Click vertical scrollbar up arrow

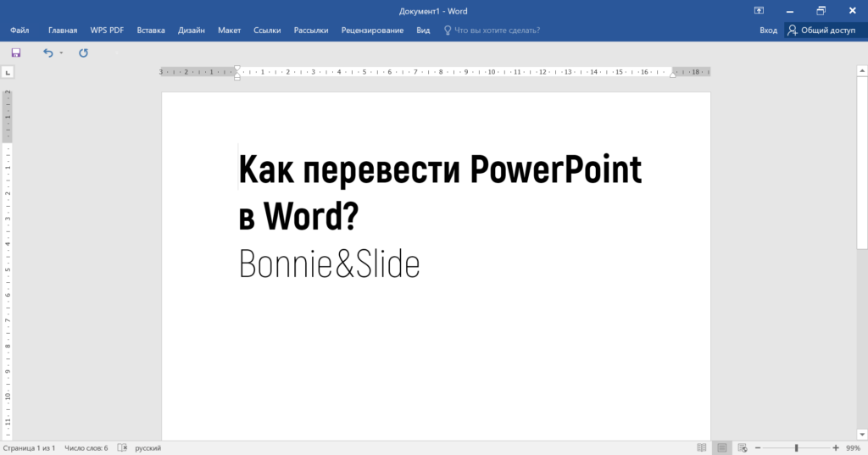pyautogui.click(x=862, y=71)
